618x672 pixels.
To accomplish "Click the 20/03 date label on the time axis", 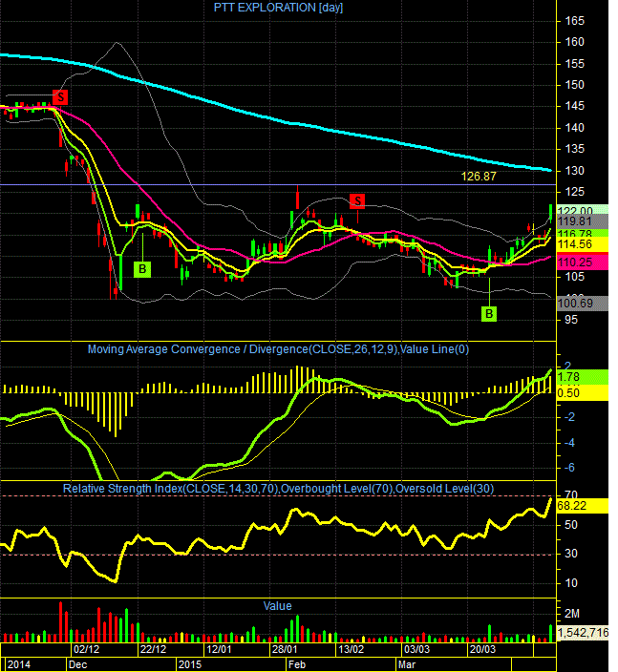I will [x=482, y=649].
